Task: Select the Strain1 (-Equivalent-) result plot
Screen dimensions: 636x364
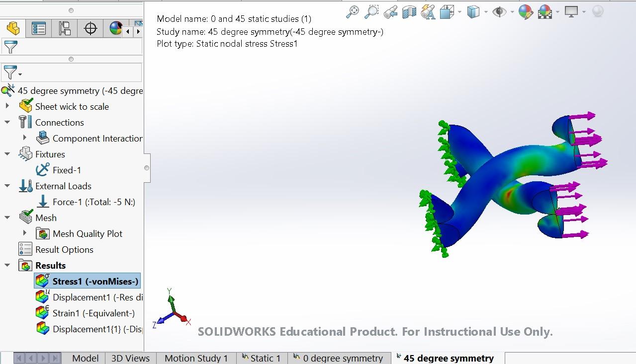Action: [x=93, y=313]
